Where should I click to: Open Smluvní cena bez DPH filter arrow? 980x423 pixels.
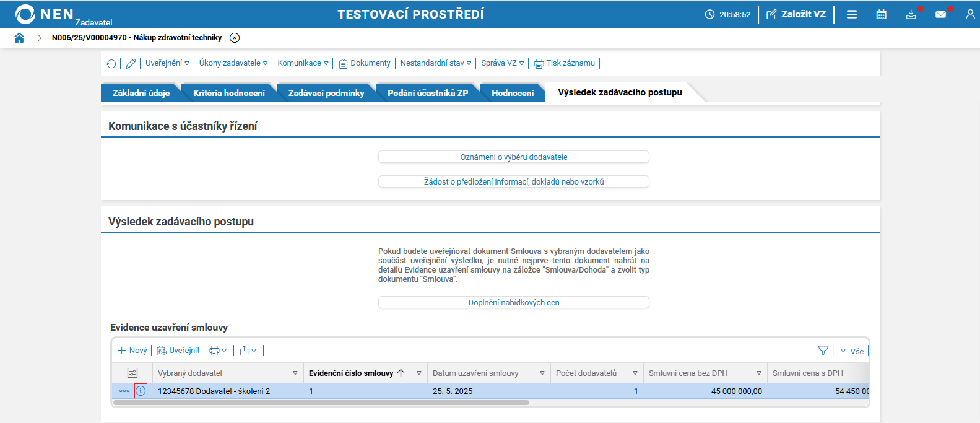[x=759, y=373]
